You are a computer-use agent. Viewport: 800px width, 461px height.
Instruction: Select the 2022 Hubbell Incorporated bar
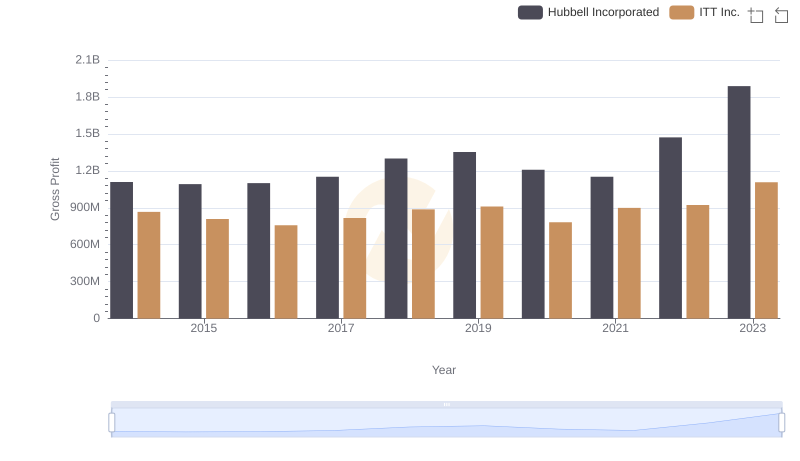(x=670, y=228)
